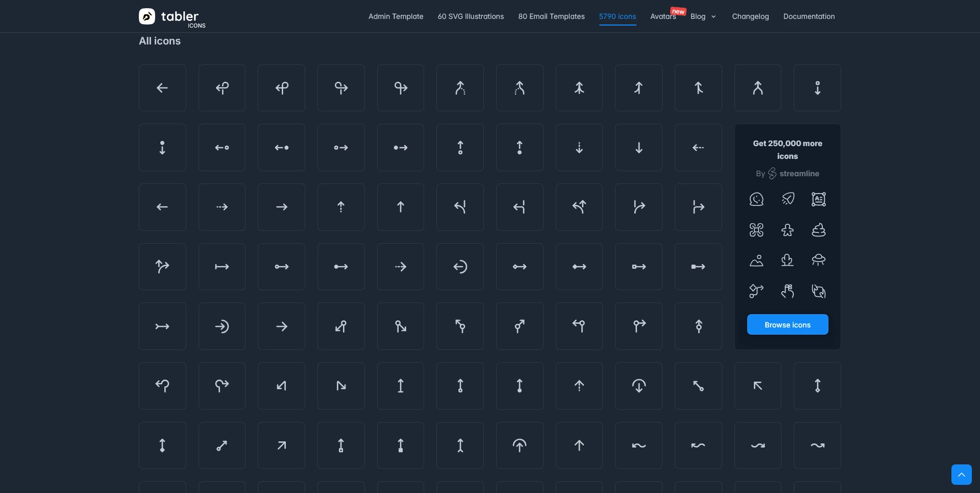Image resolution: width=980 pixels, height=493 pixels.
Task: Select the 5790 icons tab
Action: [618, 16]
